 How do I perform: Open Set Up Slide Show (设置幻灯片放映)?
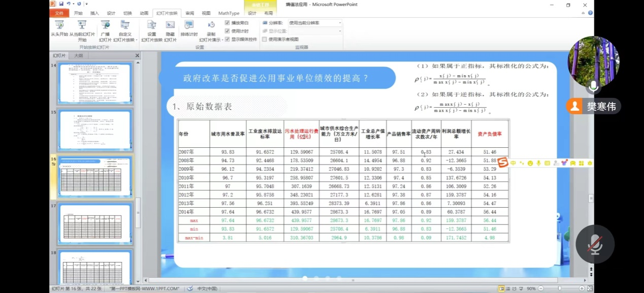click(151, 25)
